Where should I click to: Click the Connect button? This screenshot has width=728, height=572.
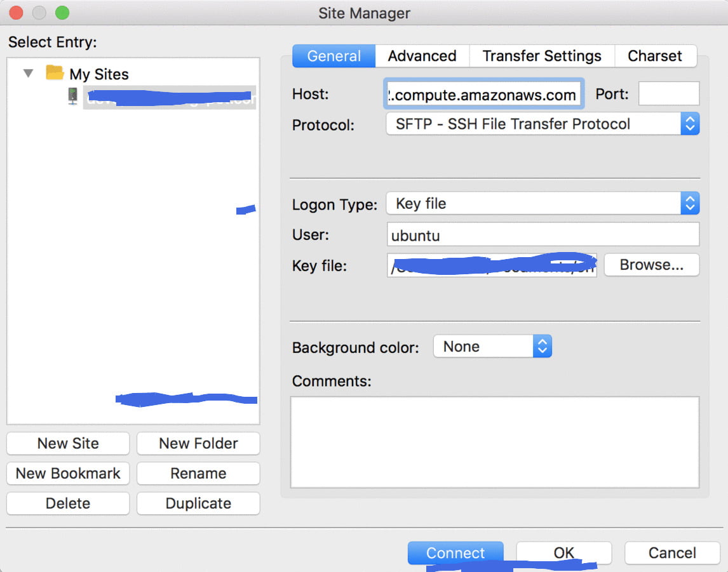455,553
